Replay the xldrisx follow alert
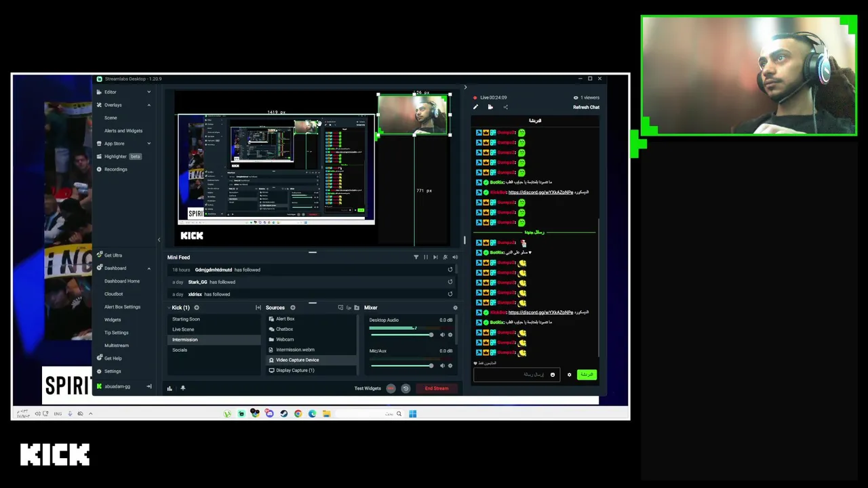 (450, 294)
